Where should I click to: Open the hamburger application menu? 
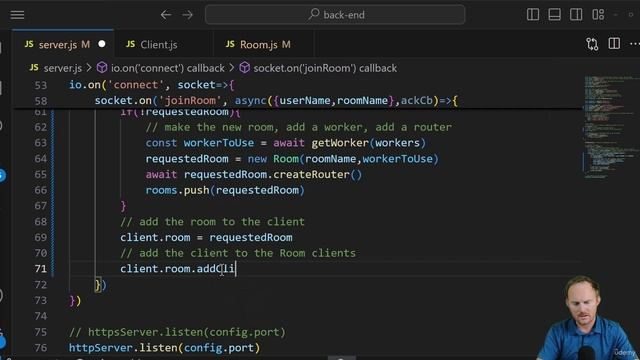click(17, 15)
